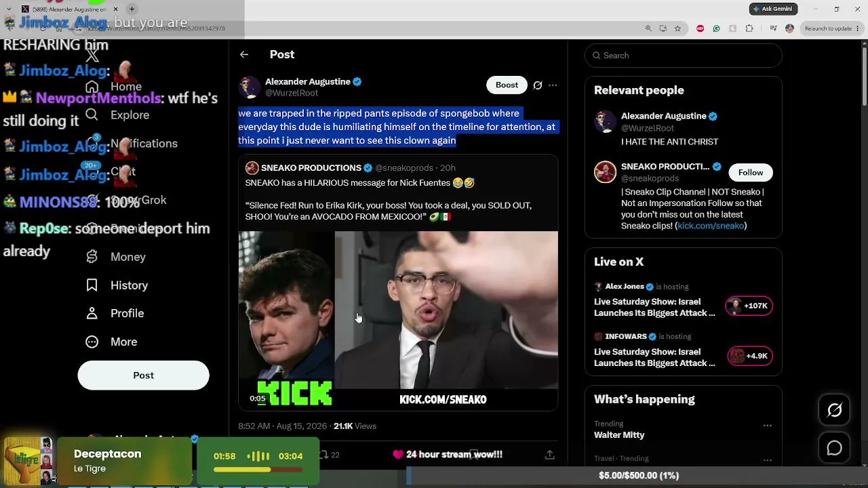Viewport: 868px width, 488px height.
Task: Open Alexander Augustine's avatar on the post
Action: (x=250, y=87)
